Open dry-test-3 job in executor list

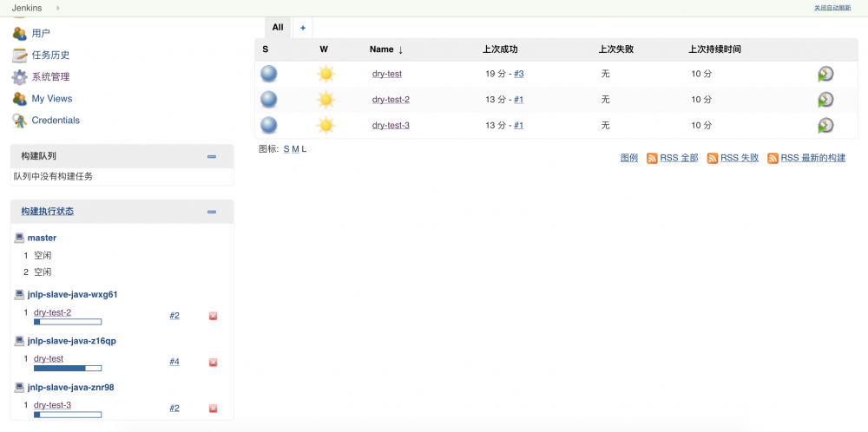point(53,405)
